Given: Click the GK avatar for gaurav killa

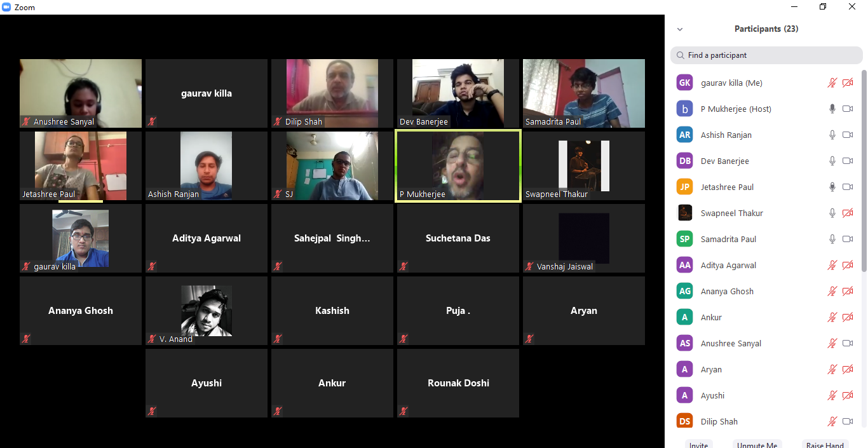Looking at the screenshot, I should pos(684,83).
